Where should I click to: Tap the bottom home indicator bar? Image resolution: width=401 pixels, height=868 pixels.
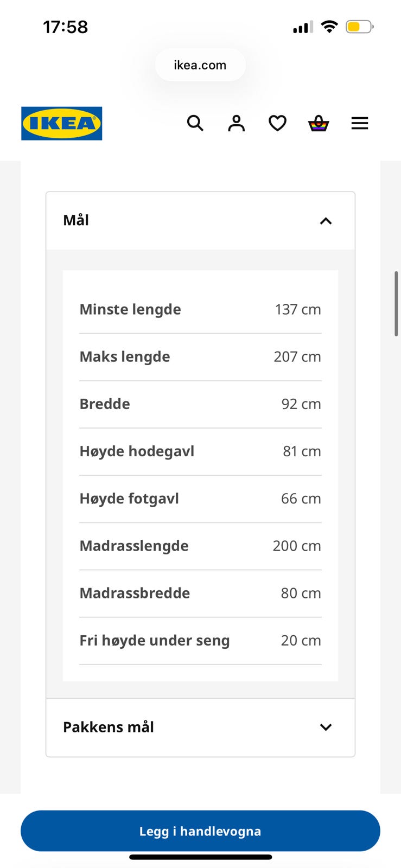[x=200, y=857]
